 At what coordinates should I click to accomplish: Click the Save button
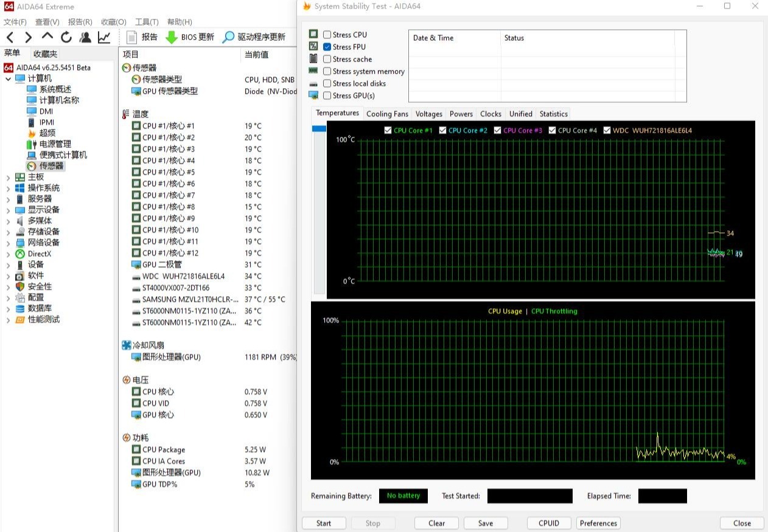point(486,523)
